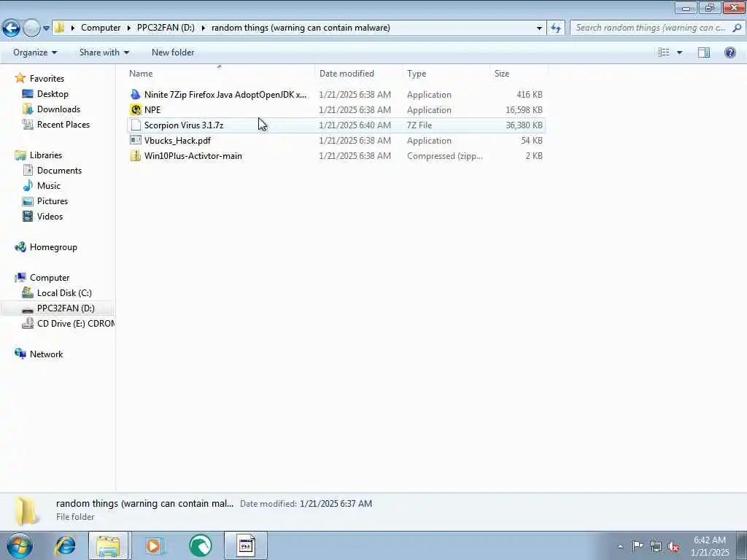Open the Music library
747x560 pixels.
[x=49, y=186]
